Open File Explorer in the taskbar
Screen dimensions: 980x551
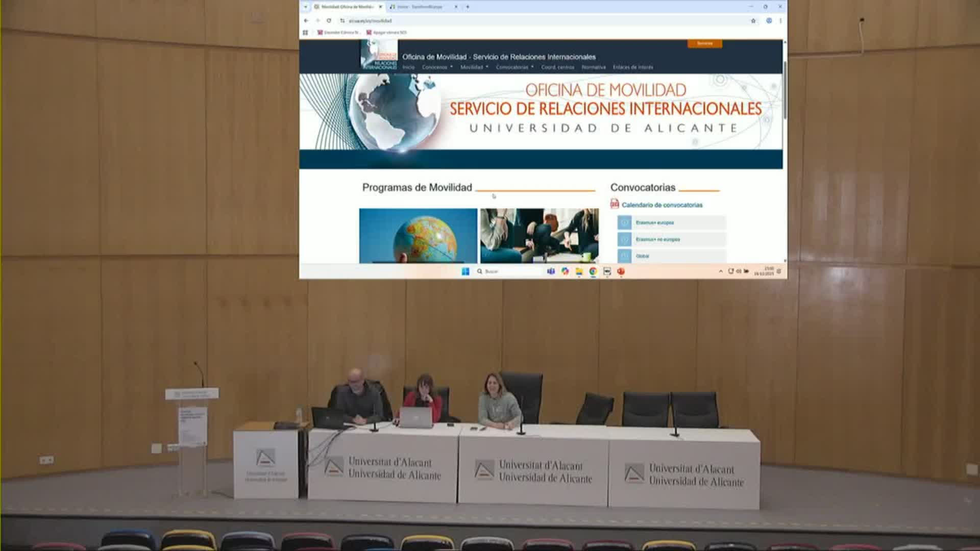tap(579, 271)
